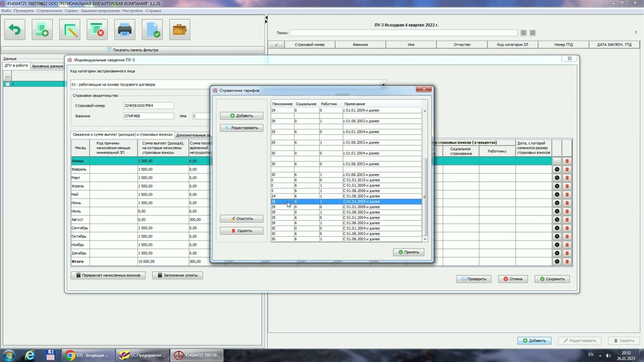Screen dimensions: 644x362
Task: Click the green back arrow toolbar icon
Action: click(15, 30)
